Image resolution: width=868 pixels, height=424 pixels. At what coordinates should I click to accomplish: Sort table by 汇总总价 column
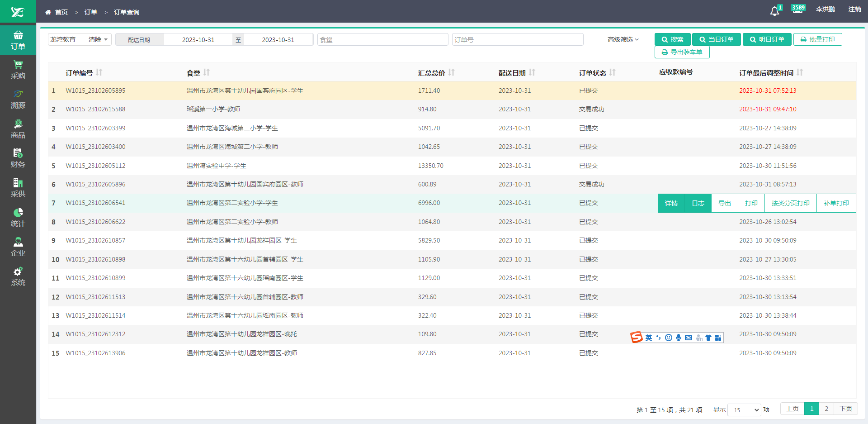(451, 72)
